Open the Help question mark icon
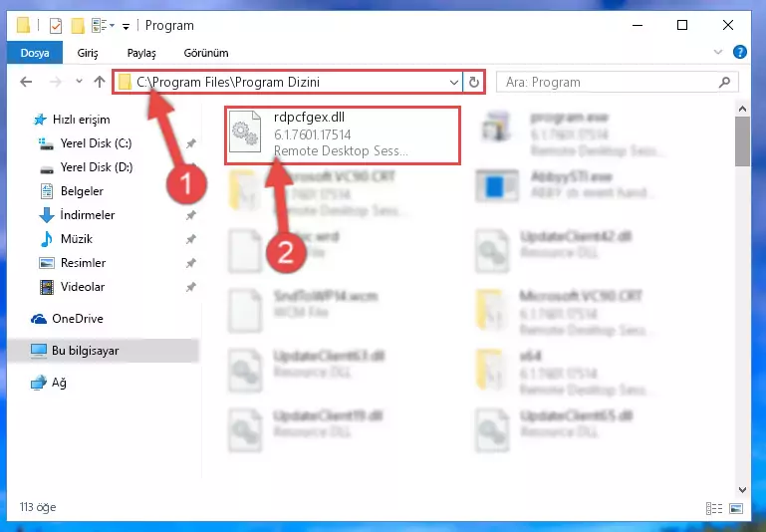Viewport: 766px width, 532px height. 740,52
